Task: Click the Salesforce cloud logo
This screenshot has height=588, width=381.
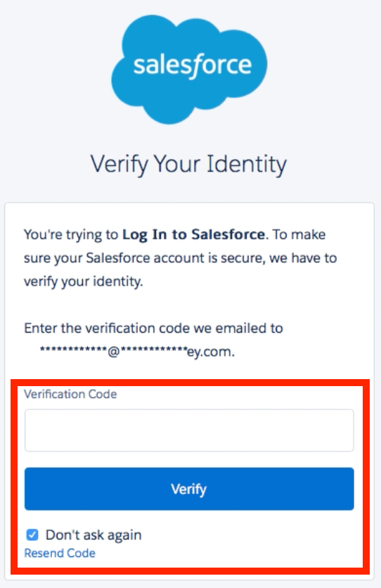Action: pos(189,70)
